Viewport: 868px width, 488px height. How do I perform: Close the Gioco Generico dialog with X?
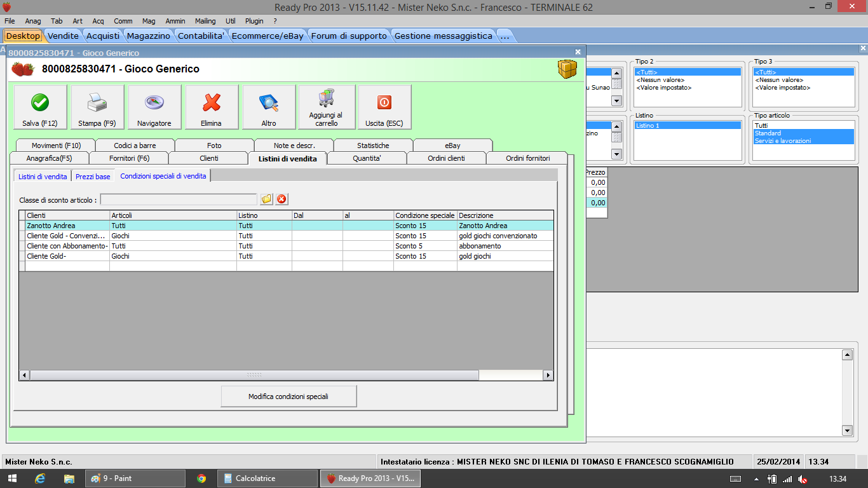pyautogui.click(x=578, y=52)
